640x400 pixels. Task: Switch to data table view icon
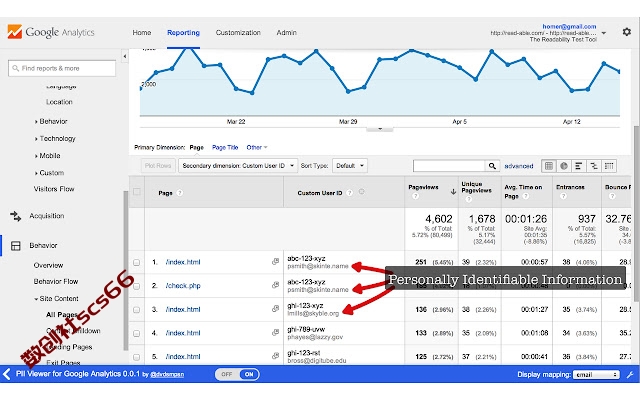[549, 166]
